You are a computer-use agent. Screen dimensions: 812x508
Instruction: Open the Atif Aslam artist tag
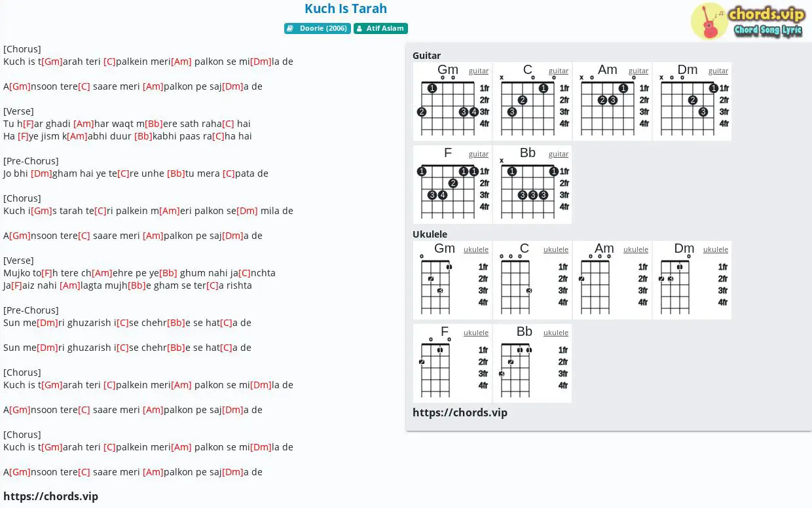[x=380, y=29]
